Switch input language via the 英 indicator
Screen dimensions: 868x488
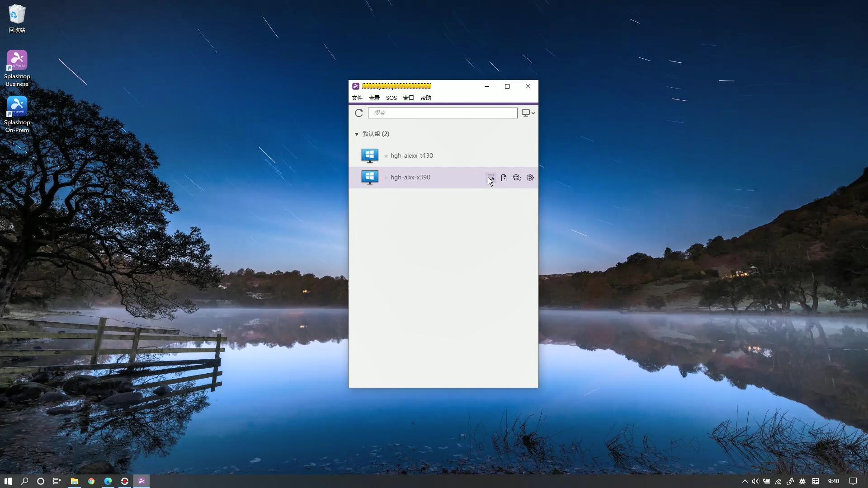pos(802,481)
